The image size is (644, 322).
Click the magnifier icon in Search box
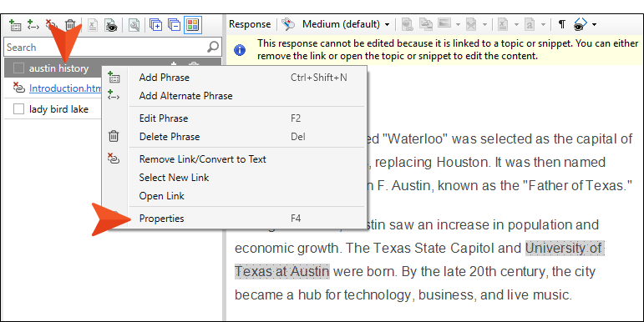tap(213, 47)
